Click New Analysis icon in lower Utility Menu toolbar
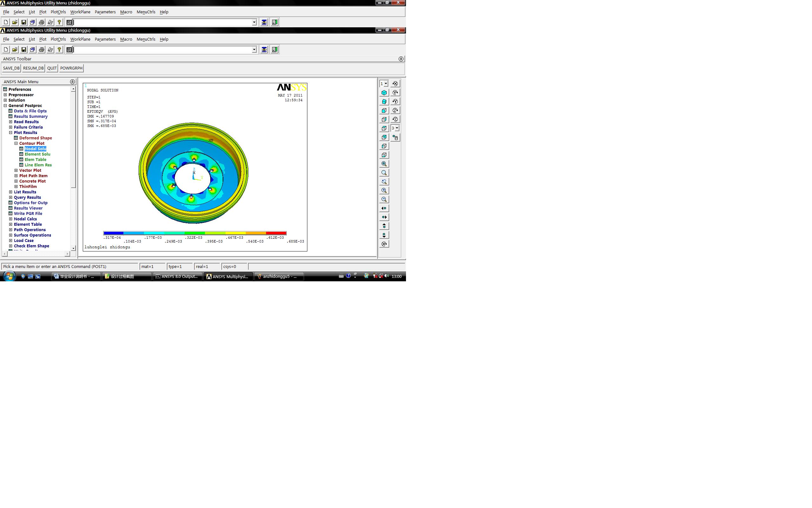Image resolution: width=812 pixels, height=508 pixels. pos(6,50)
